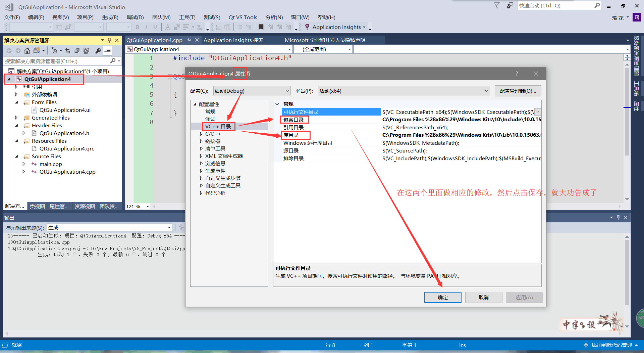The width and height of the screenshot is (644, 353).
Task: Open project Properties via wrench icon
Action: coord(98,51)
